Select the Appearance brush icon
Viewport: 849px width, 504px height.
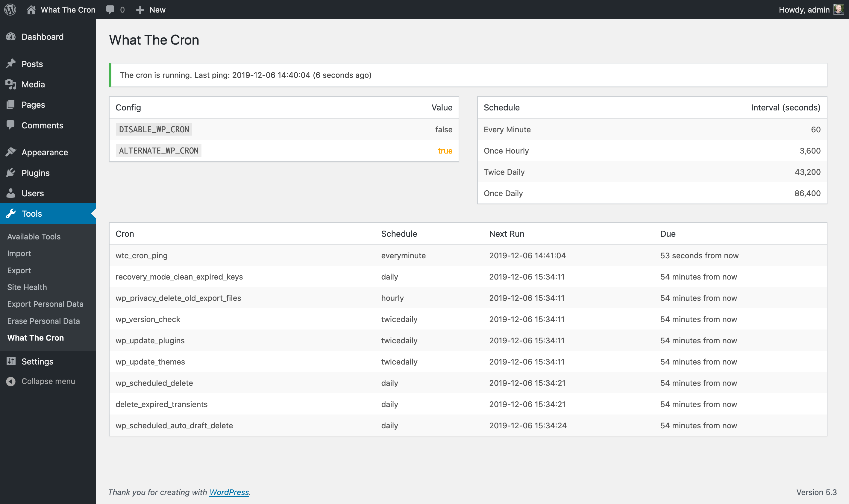[11, 152]
